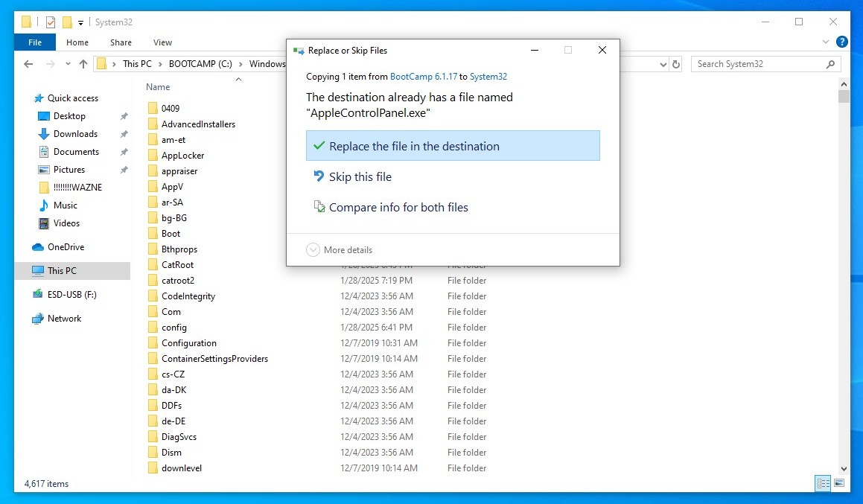Open Explorer help question mark icon
This screenshot has width=863, height=504.
pyautogui.click(x=841, y=41)
